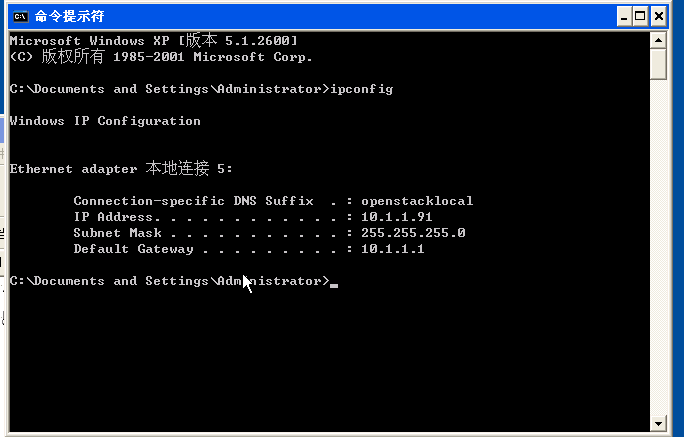Click the Default Gateway value 10.1.1.1
This screenshot has width=684, height=437.
coord(393,249)
